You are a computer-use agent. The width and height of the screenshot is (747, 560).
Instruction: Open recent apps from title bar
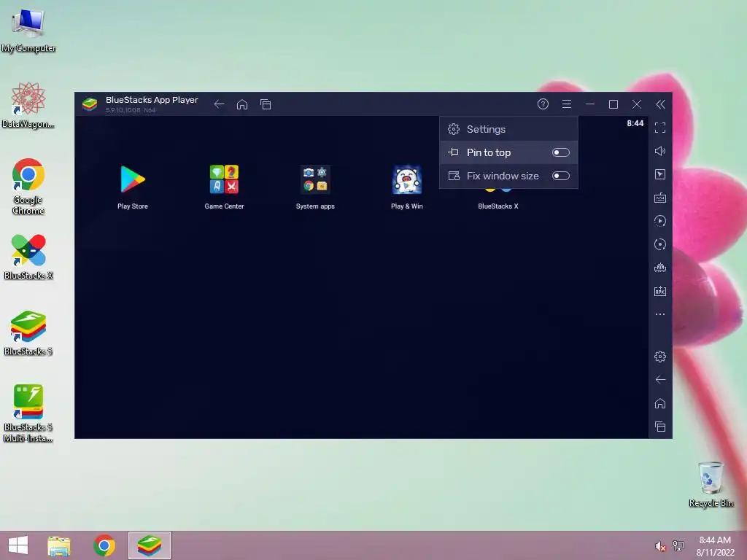click(x=266, y=104)
